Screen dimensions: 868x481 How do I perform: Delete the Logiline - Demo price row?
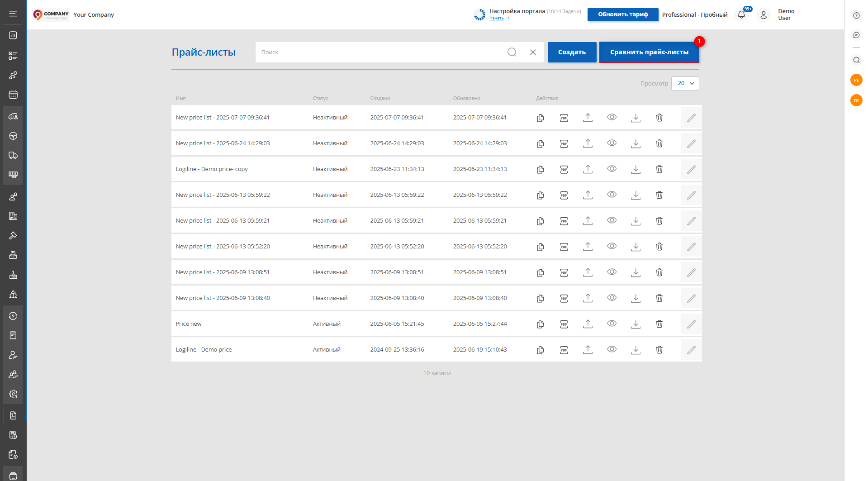tap(659, 350)
